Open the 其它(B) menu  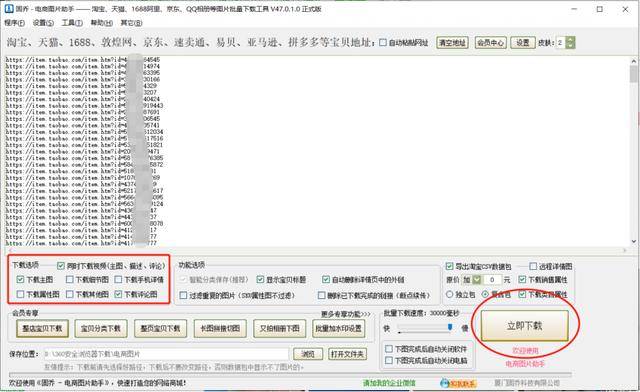coord(131,23)
